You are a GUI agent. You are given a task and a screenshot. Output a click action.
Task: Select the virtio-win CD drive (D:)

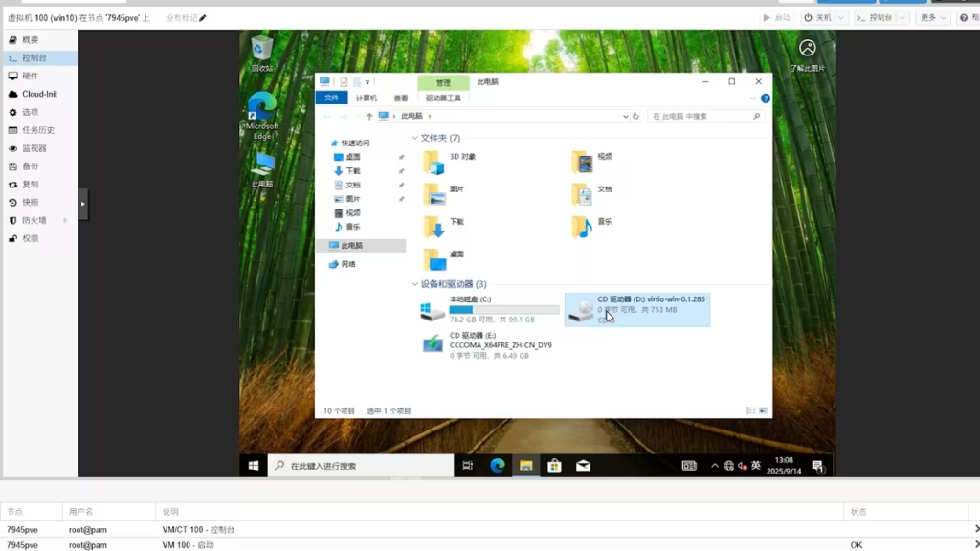tap(636, 309)
